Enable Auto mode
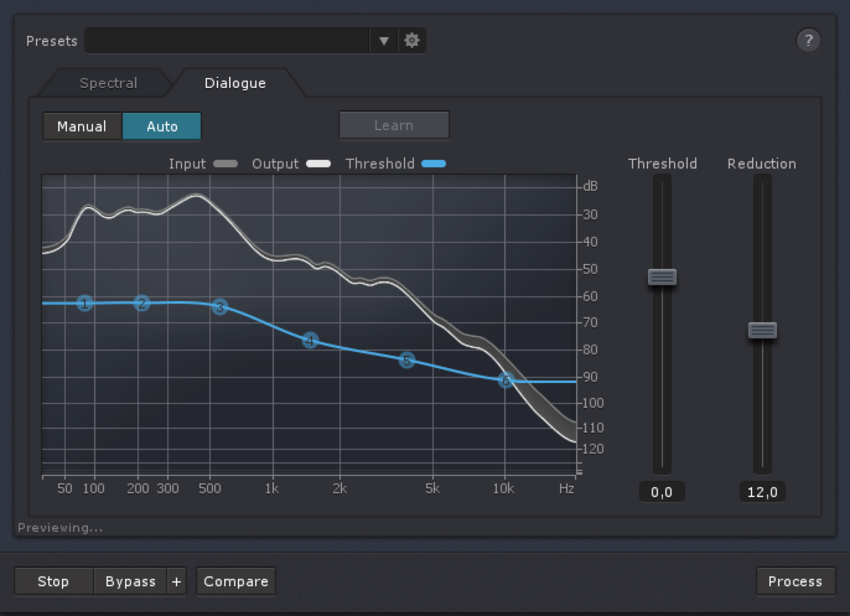This screenshot has width=850, height=616. pos(162,126)
